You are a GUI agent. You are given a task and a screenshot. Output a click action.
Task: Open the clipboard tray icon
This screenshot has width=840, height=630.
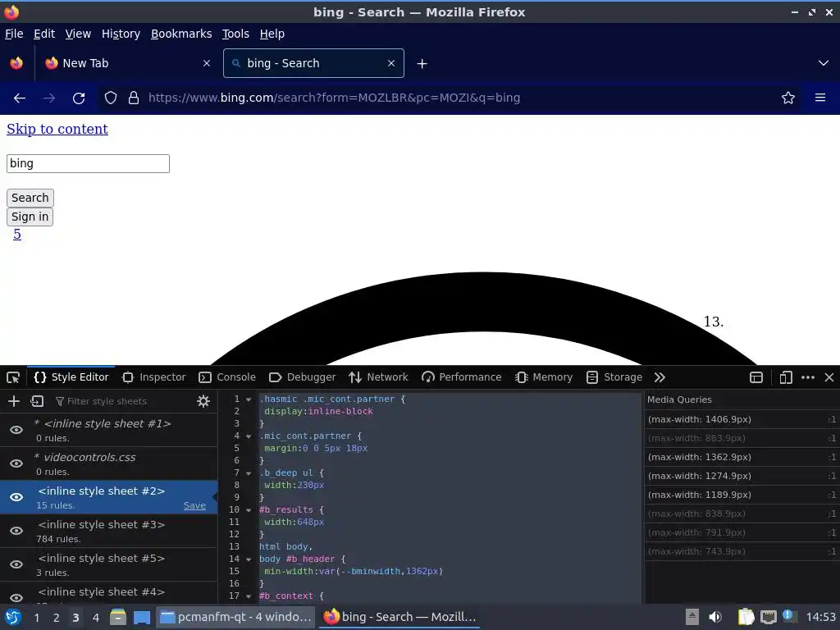[746, 617]
